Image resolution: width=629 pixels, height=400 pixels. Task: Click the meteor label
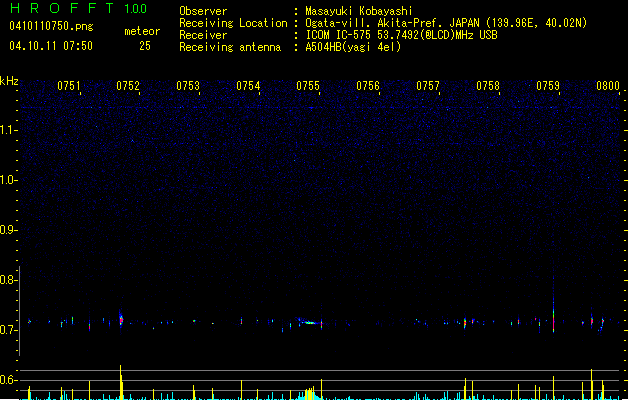pyautogui.click(x=142, y=31)
